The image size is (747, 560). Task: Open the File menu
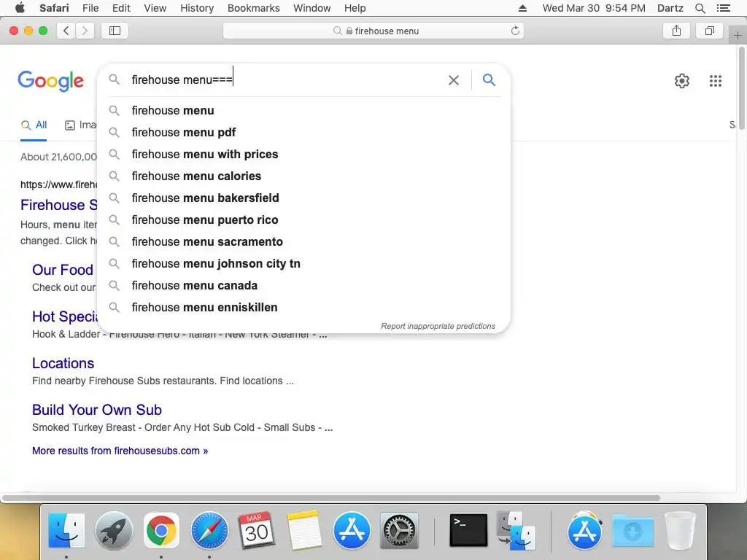(90, 8)
